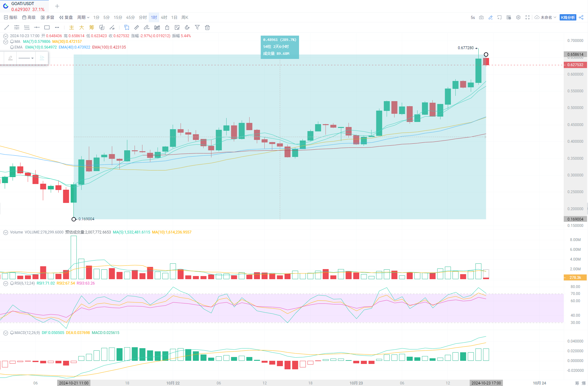Open more drawing tools (three dots)
588x386 pixels.
coord(57,27)
